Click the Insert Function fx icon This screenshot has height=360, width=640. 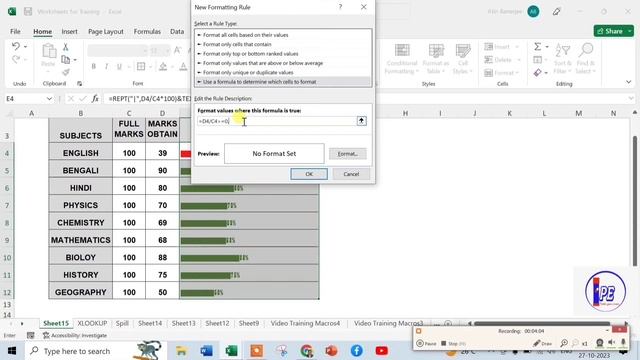coord(95,99)
